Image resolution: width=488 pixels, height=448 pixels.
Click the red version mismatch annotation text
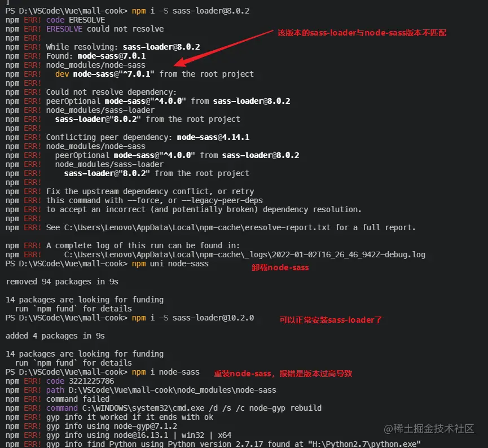tap(362, 33)
